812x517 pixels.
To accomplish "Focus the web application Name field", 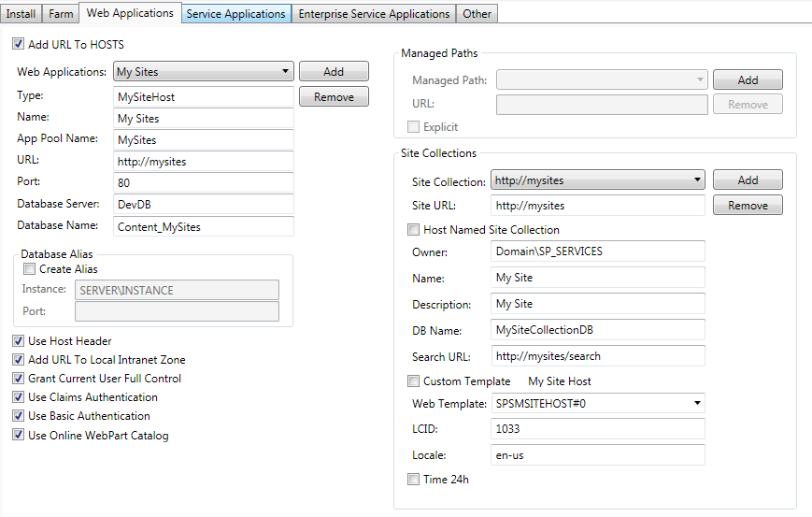I will pyautogui.click(x=204, y=118).
